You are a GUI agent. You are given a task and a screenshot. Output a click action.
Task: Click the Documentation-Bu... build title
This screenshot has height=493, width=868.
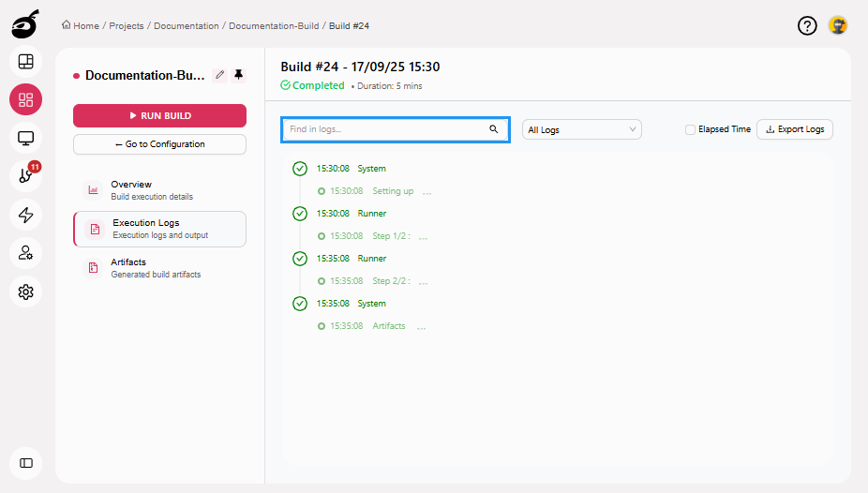pyautogui.click(x=145, y=75)
